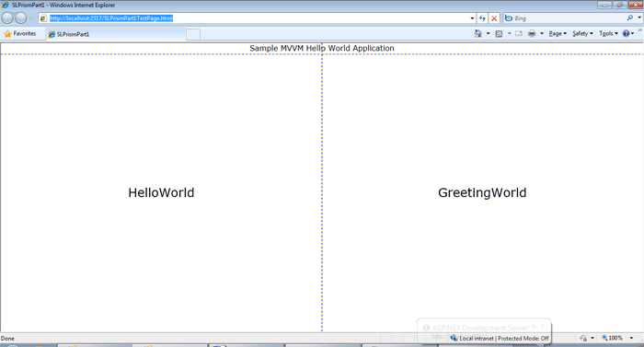Close the Internet Explorer window
Screen dimensions: 644x347
[635, 5]
